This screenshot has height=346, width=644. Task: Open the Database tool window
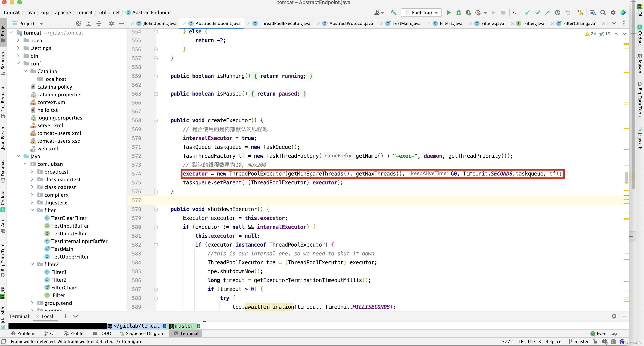(x=3, y=170)
